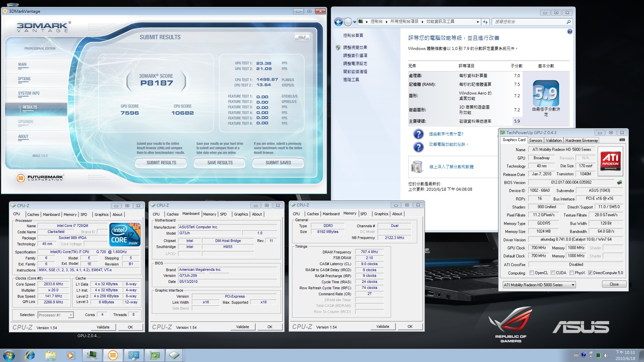This screenshot has height=362, width=644.
Task: Open the Processor #1 selection dropdown in CPU-Z
Action: coord(71,315)
